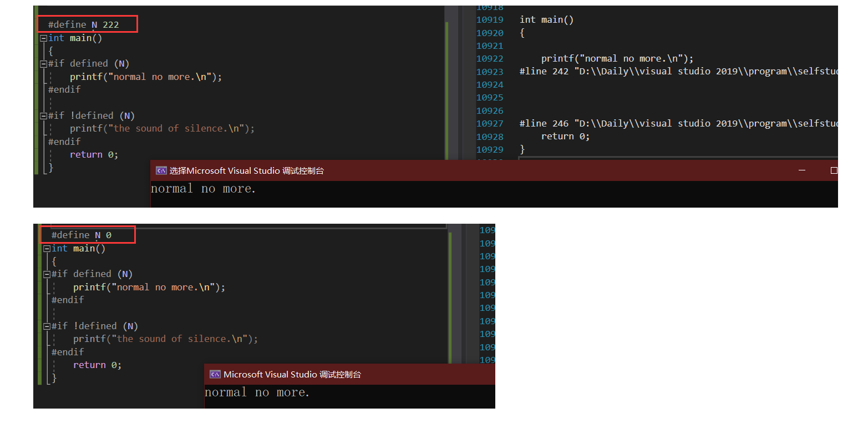Click the '#define N 222' line
Viewport: 868px width, 423px height.
point(83,24)
